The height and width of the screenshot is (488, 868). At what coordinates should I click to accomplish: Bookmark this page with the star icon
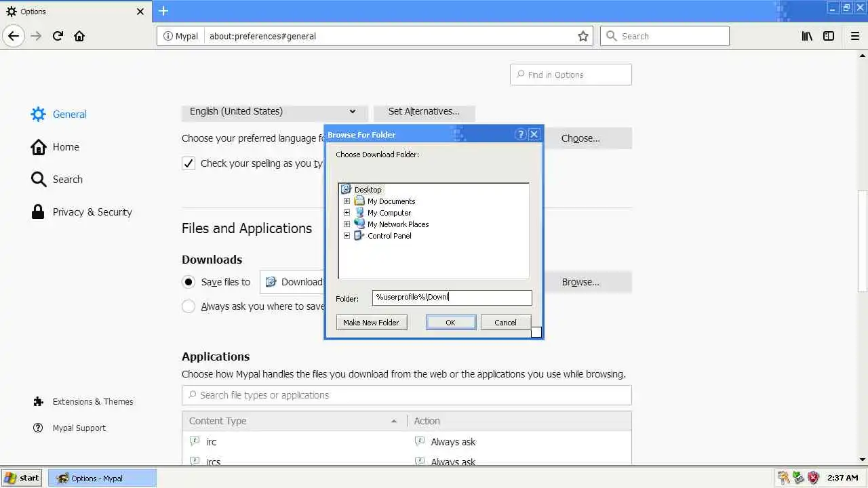[x=583, y=36]
